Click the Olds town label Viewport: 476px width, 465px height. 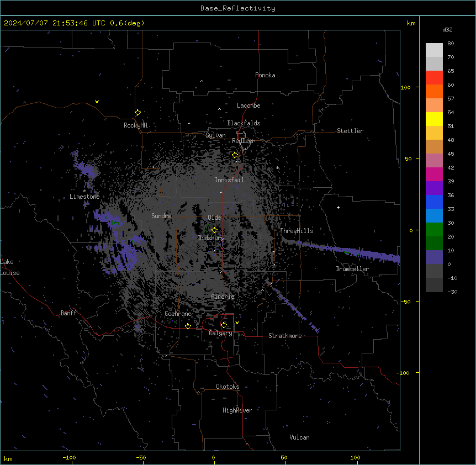pos(214,218)
